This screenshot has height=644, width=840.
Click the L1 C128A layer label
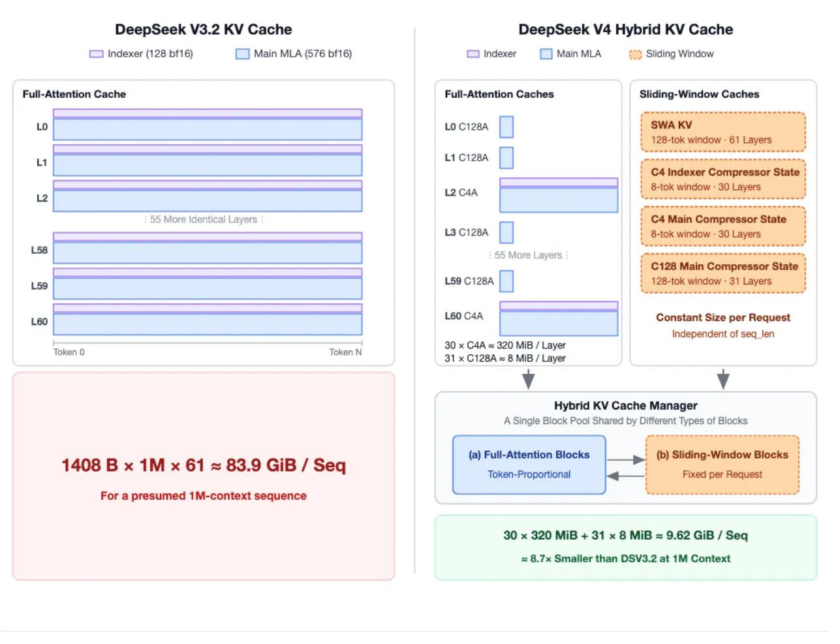(466, 157)
